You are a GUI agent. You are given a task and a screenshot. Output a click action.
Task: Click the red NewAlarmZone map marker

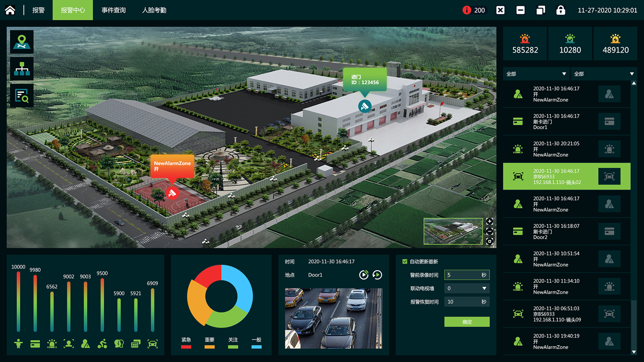pyautogui.click(x=172, y=193)
